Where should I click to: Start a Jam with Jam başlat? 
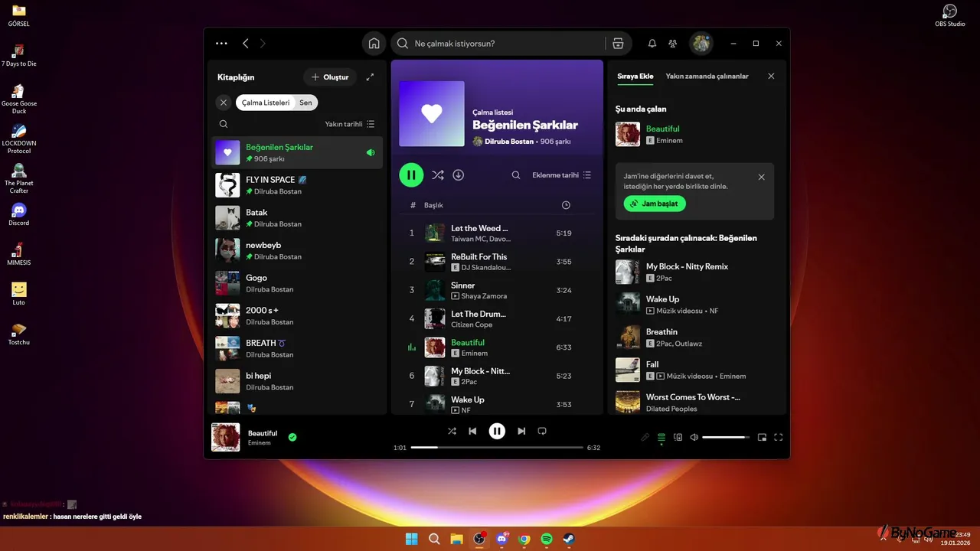tap(655, 204)
